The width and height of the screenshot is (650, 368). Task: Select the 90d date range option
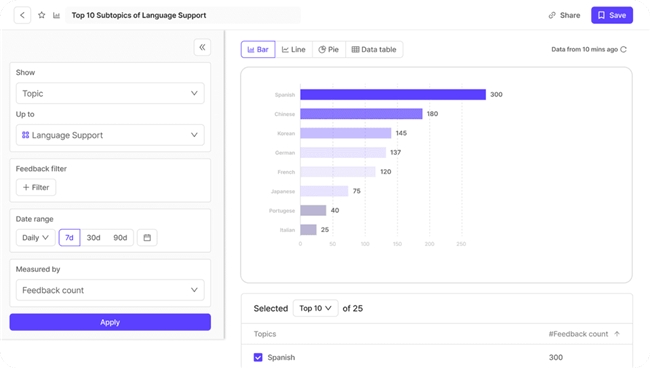120,237
